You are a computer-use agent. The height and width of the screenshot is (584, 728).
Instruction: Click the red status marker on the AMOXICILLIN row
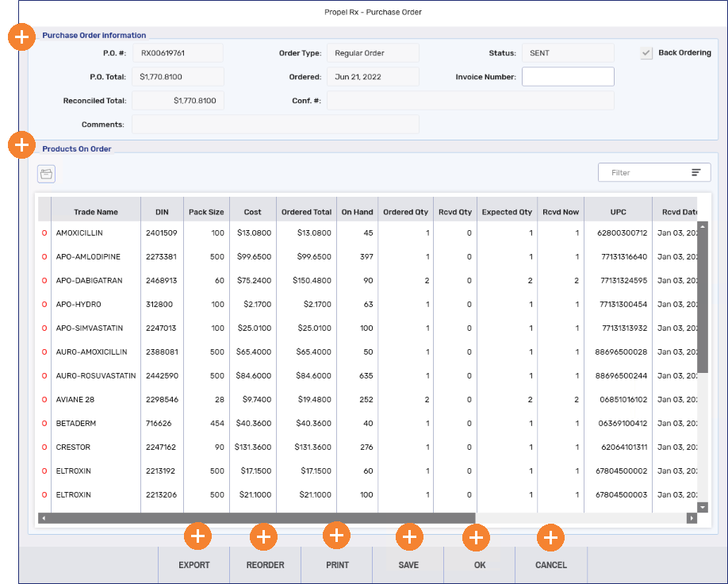44,233
